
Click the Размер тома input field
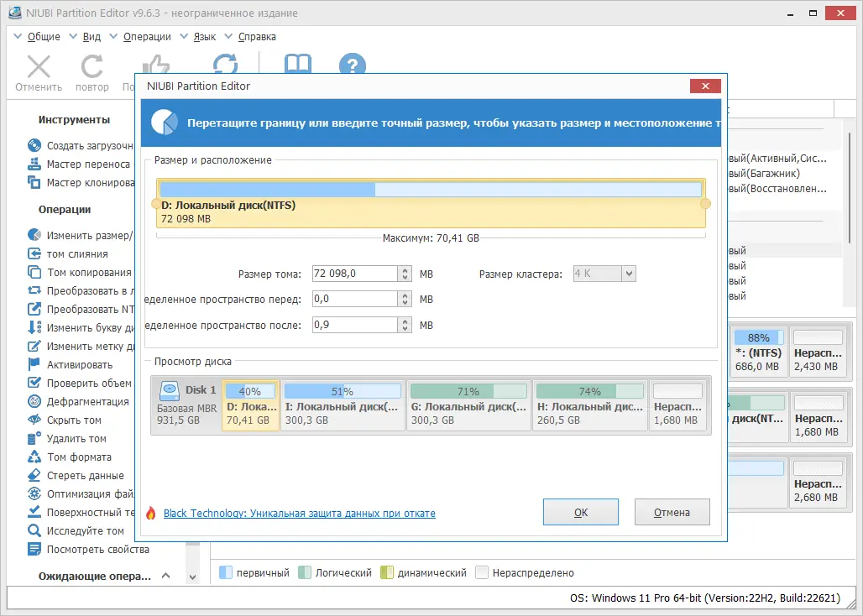[355, 274]
